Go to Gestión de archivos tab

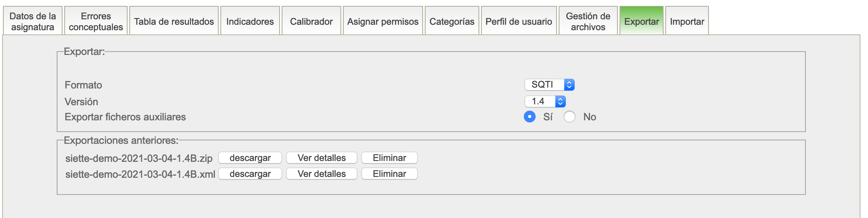588,21
